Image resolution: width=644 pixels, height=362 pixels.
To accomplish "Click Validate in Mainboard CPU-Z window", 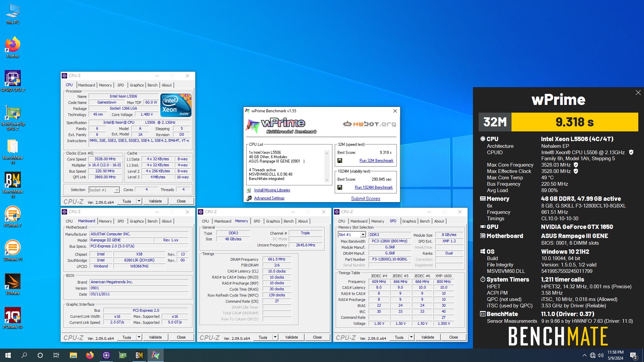I will pos(155,337).
